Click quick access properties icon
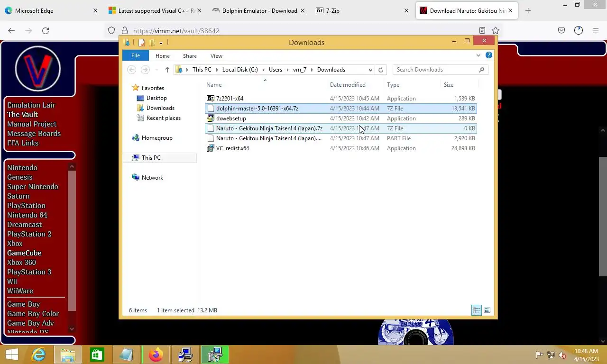Viewport: 607px width, 364px height. point(141,43)
